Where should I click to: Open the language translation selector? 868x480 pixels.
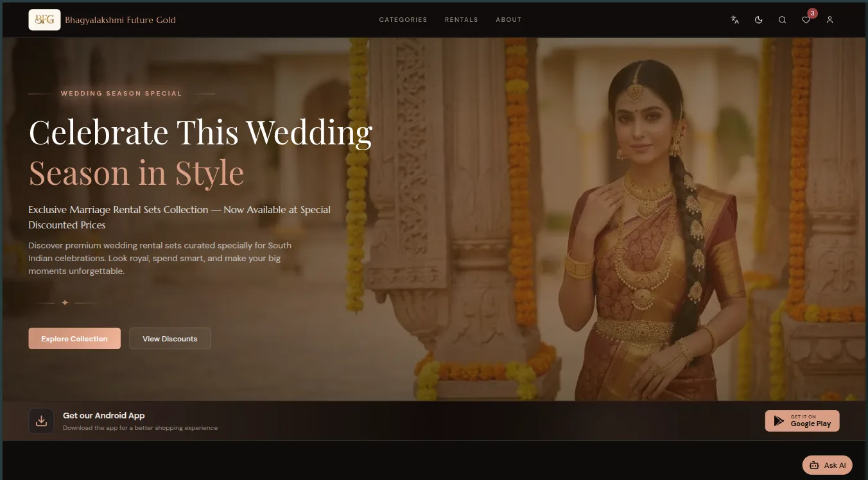[734, 20]
